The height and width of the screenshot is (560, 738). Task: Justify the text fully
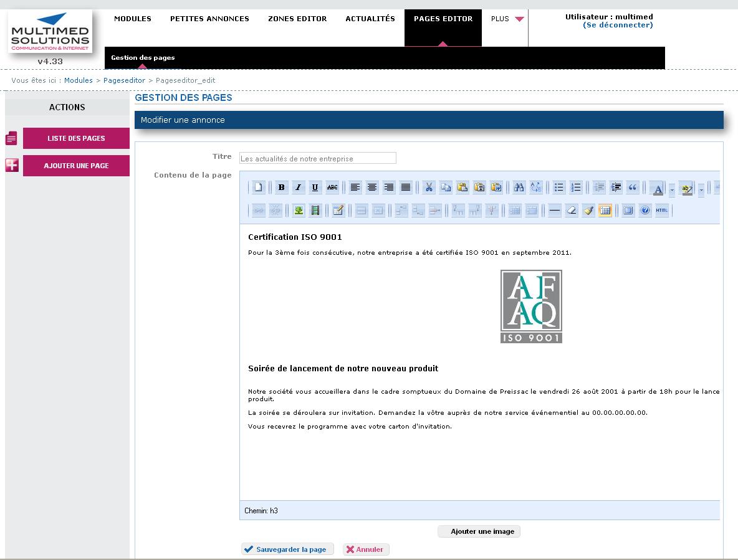click(x=406, y=187)
